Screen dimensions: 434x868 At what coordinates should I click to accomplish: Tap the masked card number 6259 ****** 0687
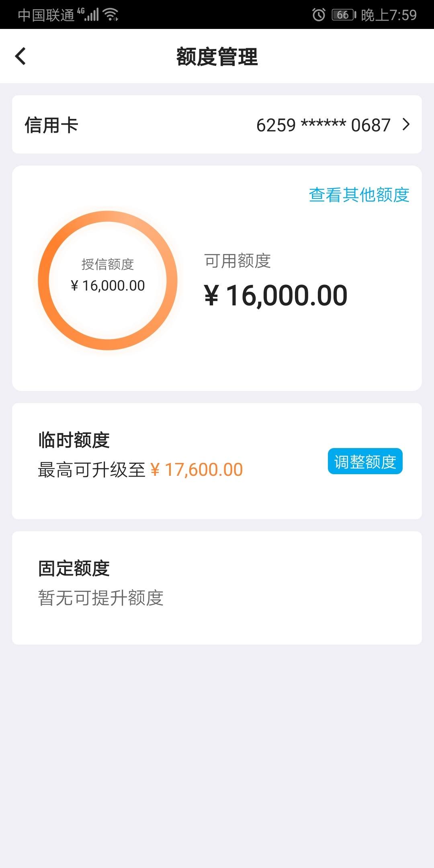point(323,125)
